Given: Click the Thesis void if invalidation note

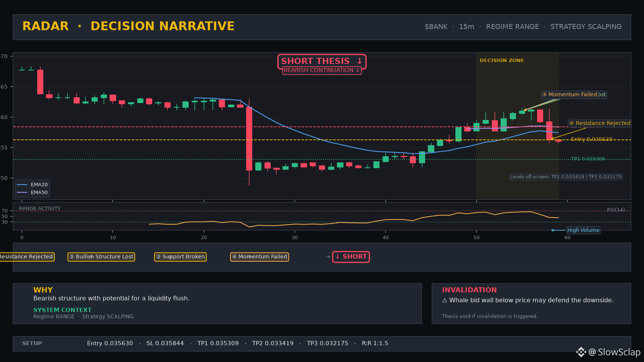Looking at the screenshot, I should point(490,316).
